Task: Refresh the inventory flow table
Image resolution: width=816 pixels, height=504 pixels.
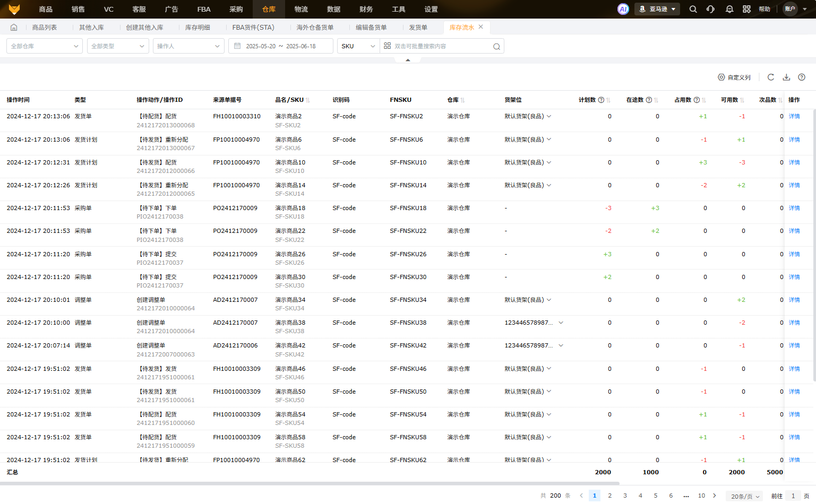Action: (x=771, y=77)
